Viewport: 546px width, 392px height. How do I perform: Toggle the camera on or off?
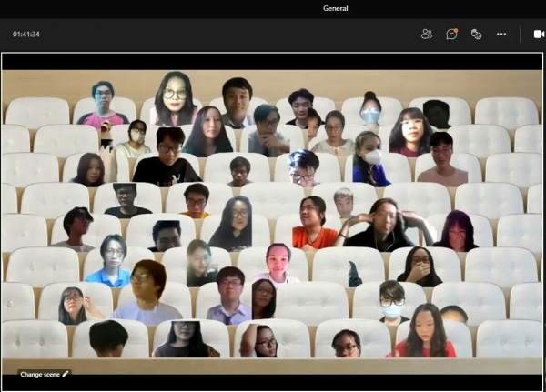pos(539,35)
